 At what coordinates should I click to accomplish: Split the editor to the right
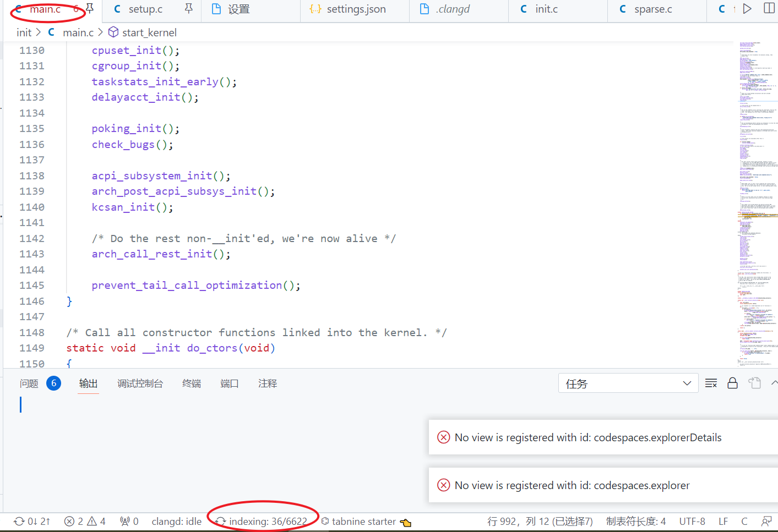tap(769, 8)
